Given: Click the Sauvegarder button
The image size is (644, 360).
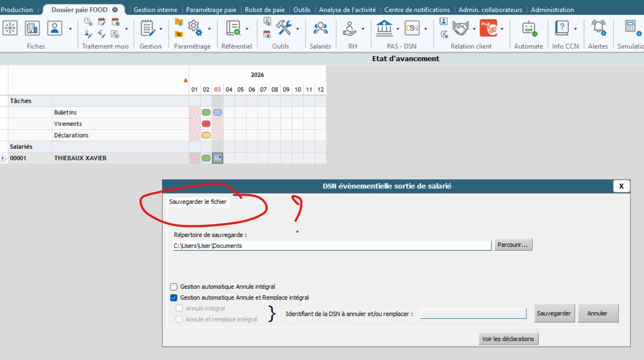Looking at the screenshot, I should [x=554, y=313].
